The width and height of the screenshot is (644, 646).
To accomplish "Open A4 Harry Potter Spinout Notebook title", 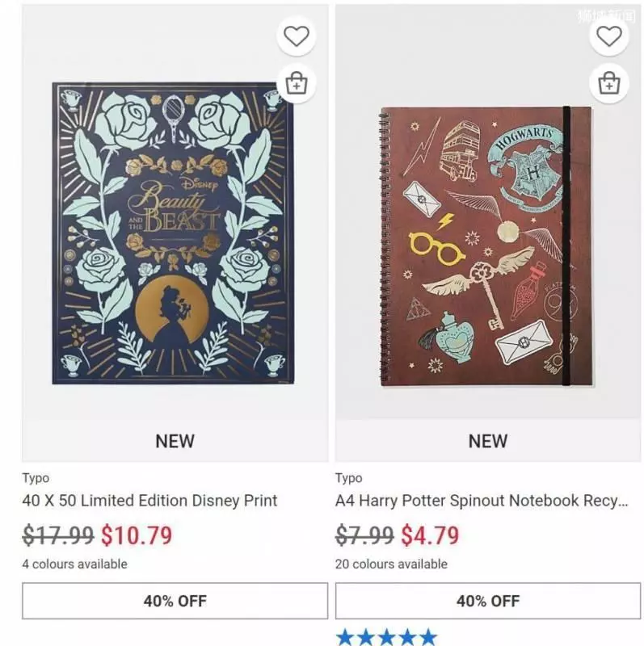I will (x=482, y=501).
